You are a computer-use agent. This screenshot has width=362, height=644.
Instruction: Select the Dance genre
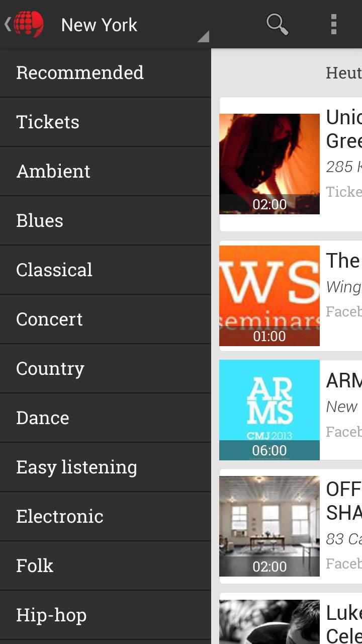[106, 418]
